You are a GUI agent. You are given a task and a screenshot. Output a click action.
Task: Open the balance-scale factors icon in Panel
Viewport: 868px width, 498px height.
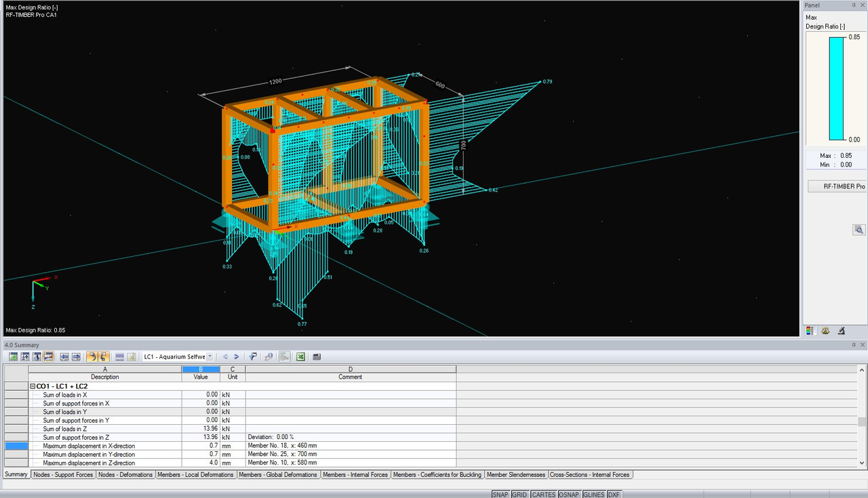[825, 331]
